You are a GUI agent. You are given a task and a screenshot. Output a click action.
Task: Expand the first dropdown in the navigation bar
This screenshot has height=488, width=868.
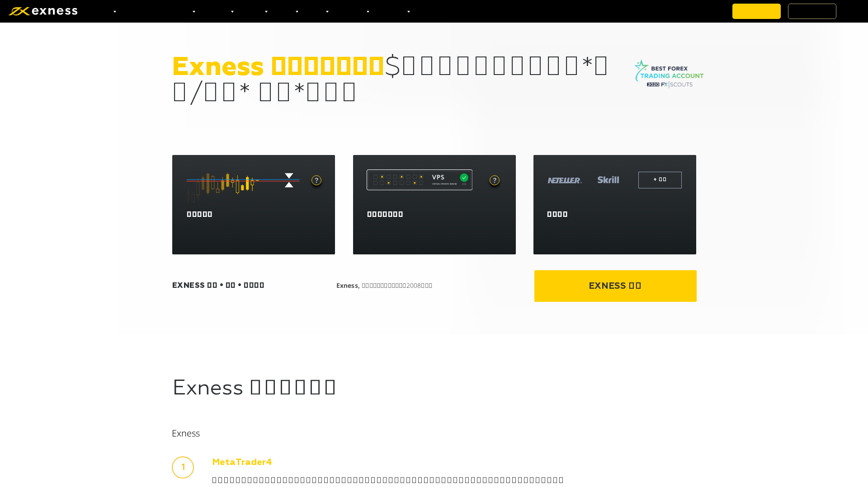tap(114, 11)
